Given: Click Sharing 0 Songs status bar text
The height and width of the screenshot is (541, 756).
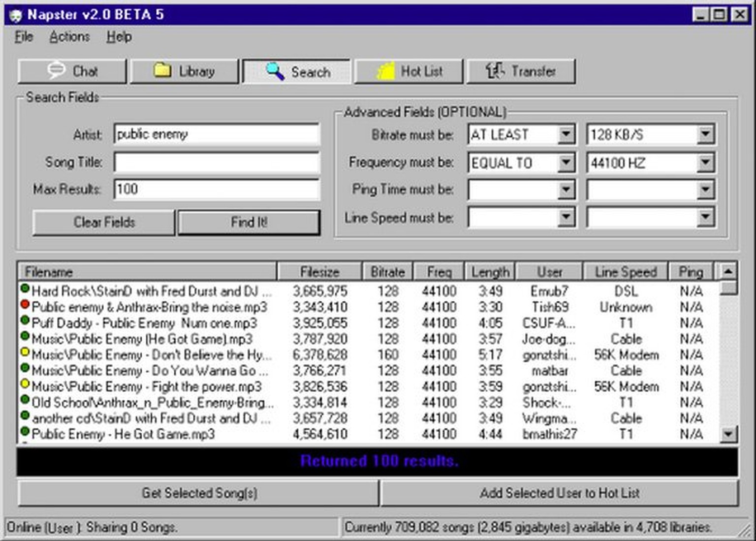Looking at the screenshot, I should 131,527.
